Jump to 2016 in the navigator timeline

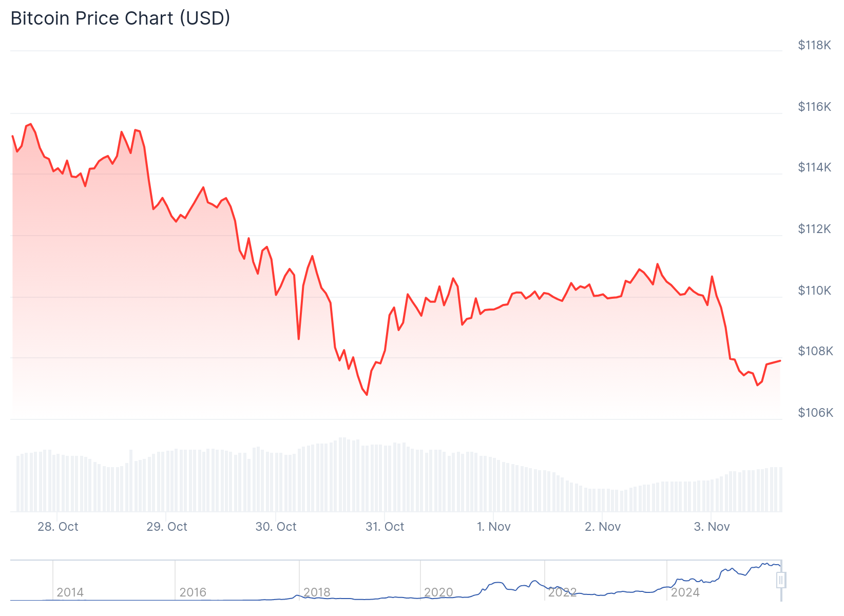coord(193,592)
